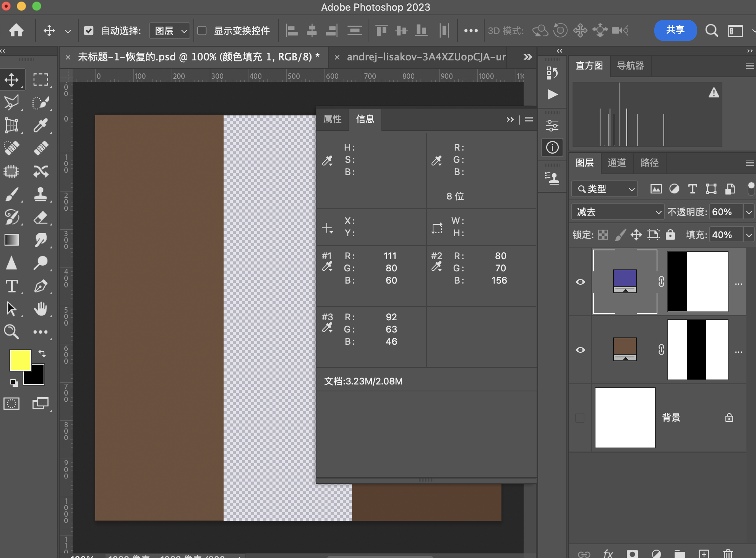Viewport: 756px width, 558px height.
Task: Toggle lock all padlock icon
Action: pyautogui.click(x=670, y=235)
